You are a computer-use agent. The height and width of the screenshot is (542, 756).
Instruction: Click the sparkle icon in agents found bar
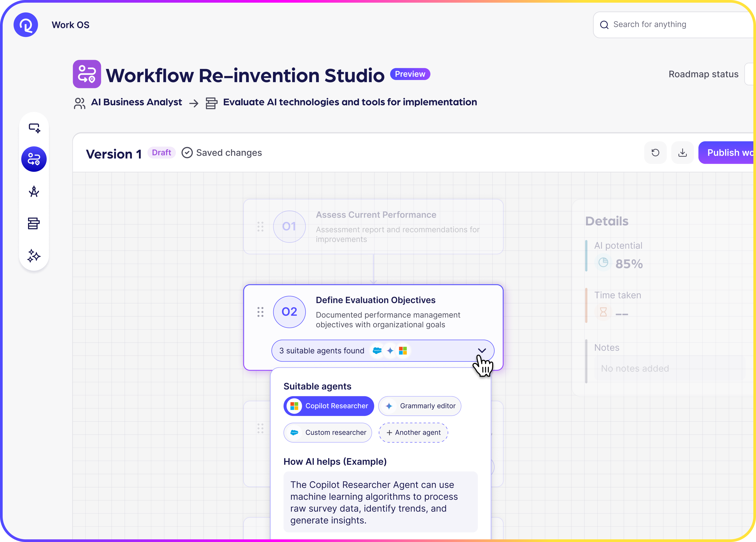click(390, 350)
